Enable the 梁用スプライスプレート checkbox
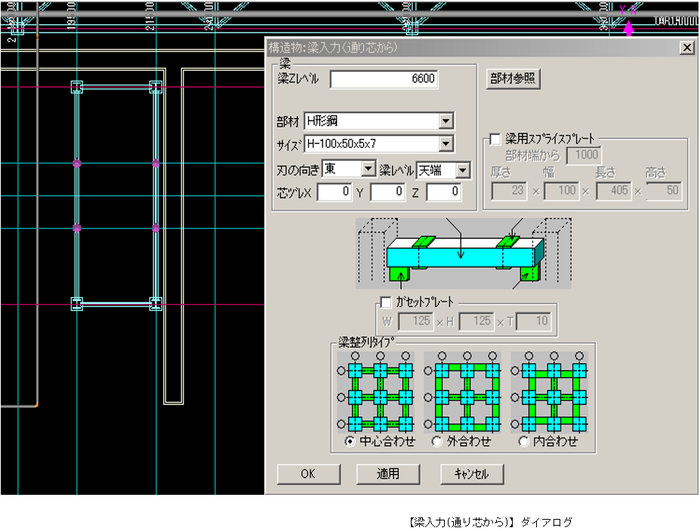The height and width of the screenshot is (531, 700). coord(495,140)
